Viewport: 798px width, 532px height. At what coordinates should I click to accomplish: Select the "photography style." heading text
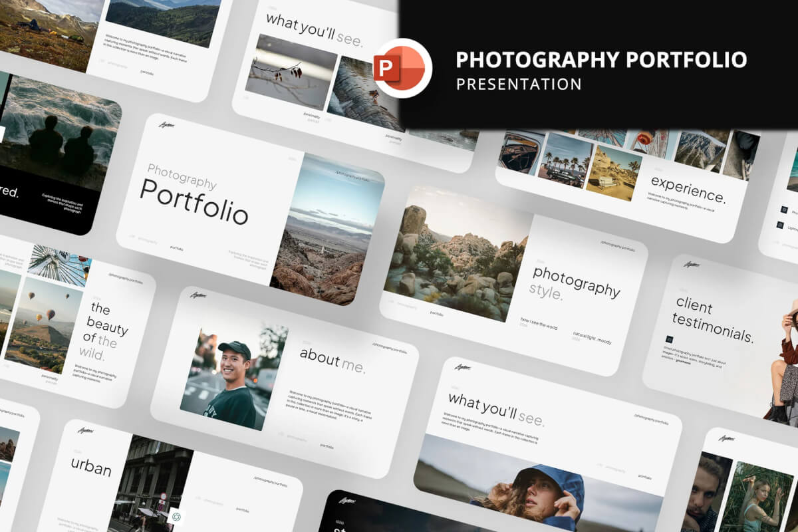point(575,282)
